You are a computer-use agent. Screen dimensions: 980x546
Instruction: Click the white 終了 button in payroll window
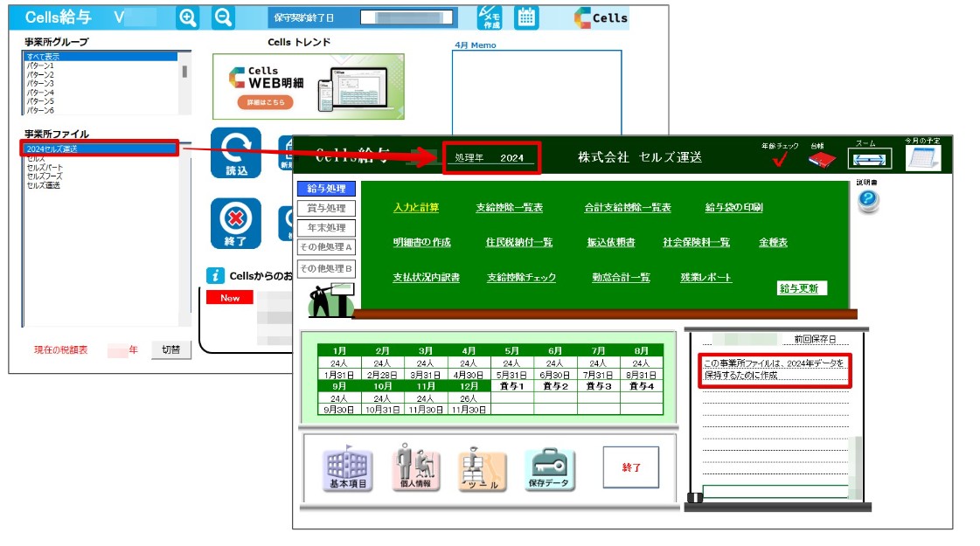[x=630, y=467]
